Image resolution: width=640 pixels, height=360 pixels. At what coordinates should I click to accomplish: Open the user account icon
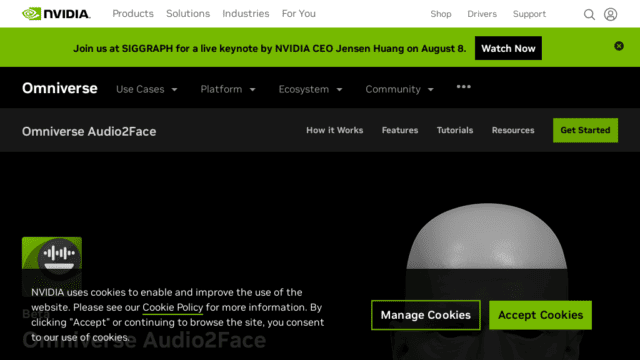point(611,14)
